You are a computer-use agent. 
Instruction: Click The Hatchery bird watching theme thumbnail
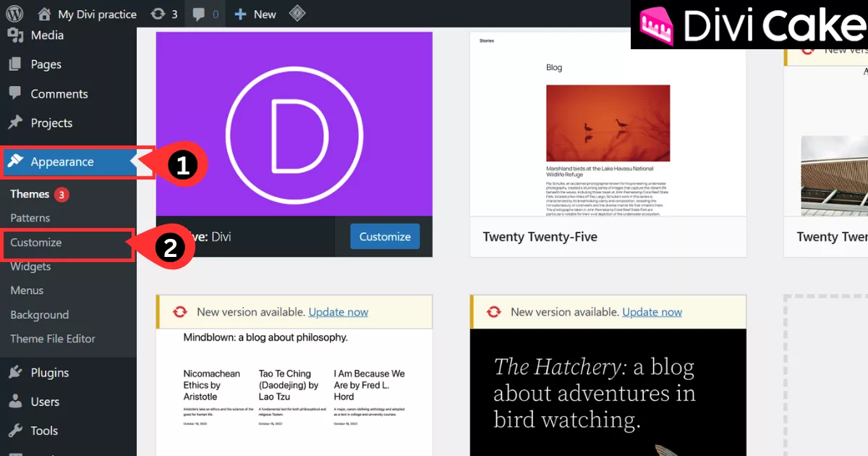coord(608,392)
